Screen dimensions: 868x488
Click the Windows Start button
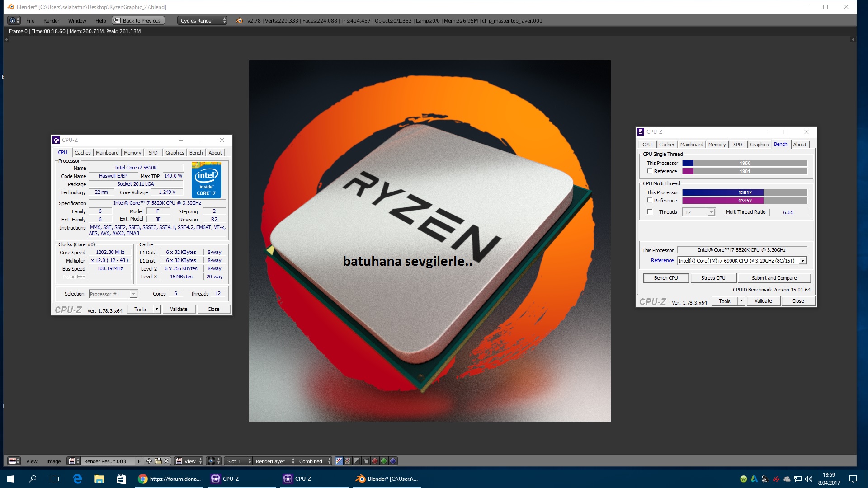click(11, 479)
